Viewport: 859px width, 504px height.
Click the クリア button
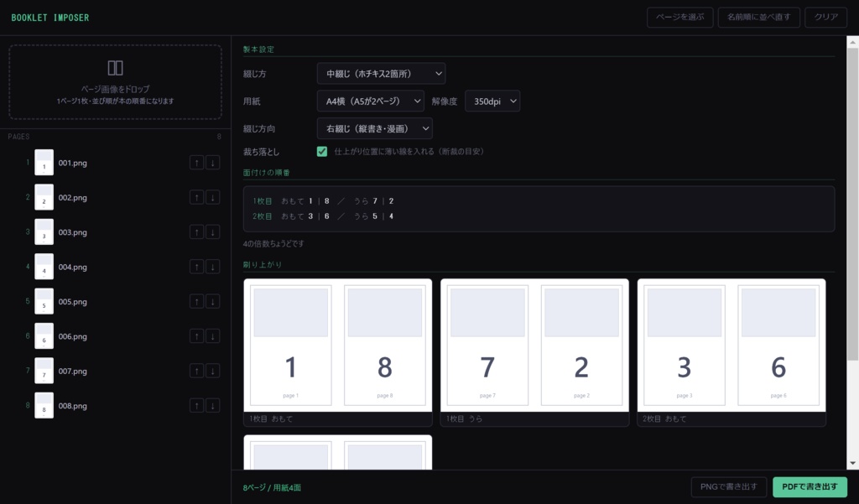(x=825, y=17)
